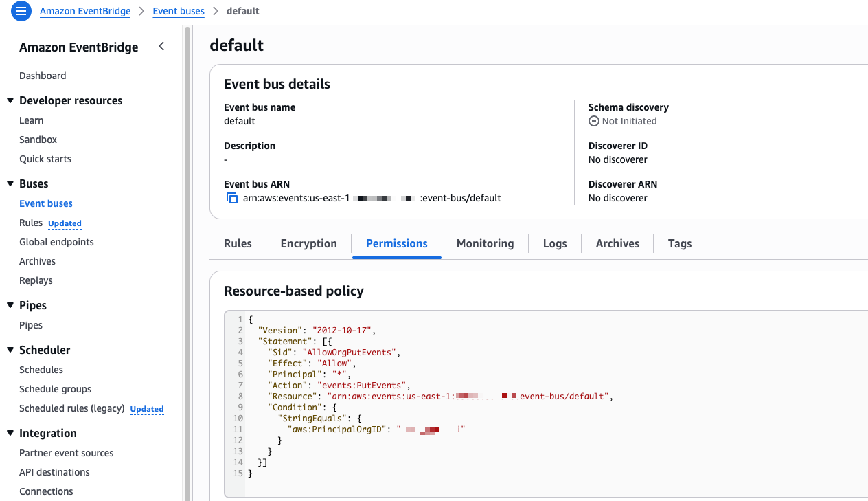Collapse the Integration section triangle
The height and width of the screenshot is (501, 868).
pos(10,433)
